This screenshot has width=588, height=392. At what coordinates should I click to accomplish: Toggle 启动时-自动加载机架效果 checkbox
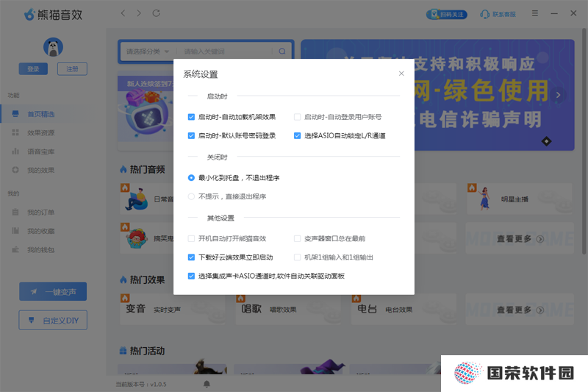click(x=191, y=117)
